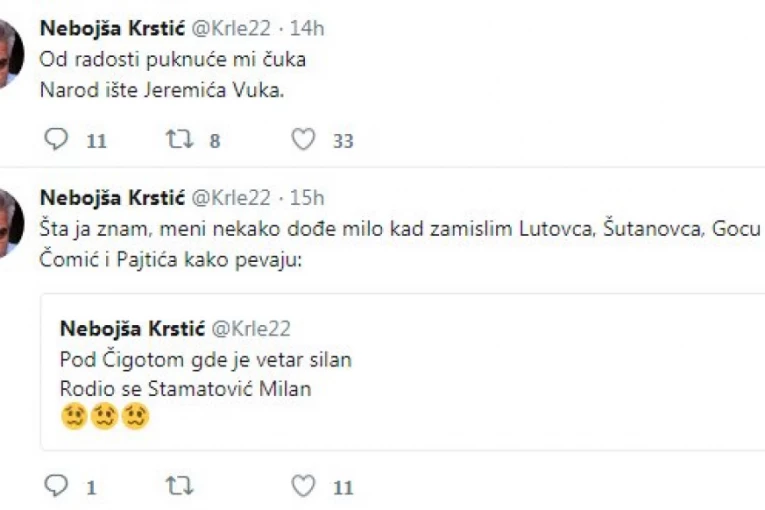Image resolution: width=765 pixels, height=510 pixels.
Task: Open the quoted tweet "Pod Čigotom gde je vetar silan"
Action: pyautogui.click(x=205, y=359)
